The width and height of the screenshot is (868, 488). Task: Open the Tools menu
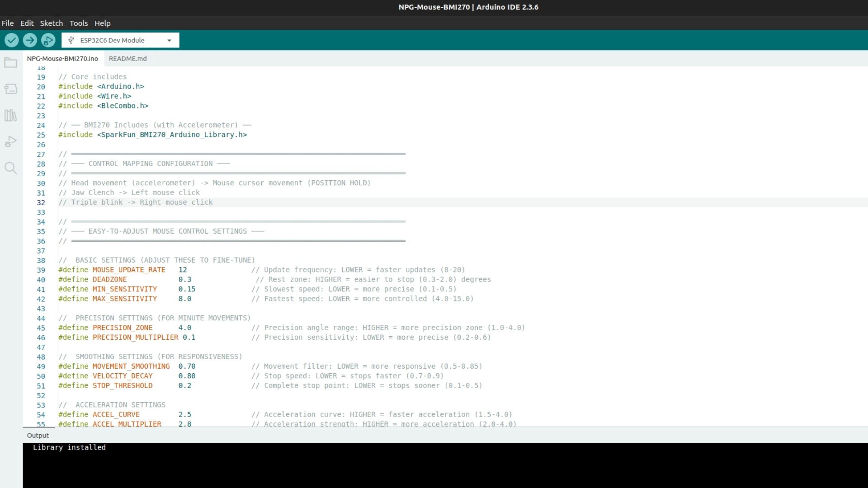tap(79, 23)
